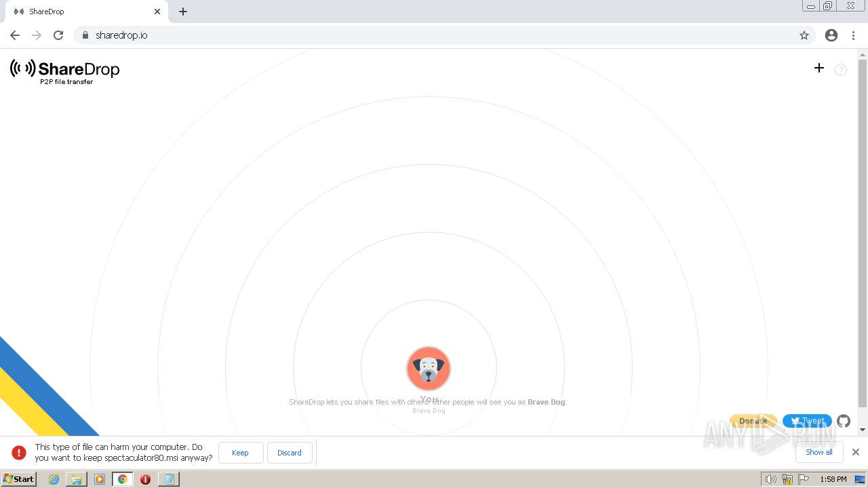Screen dimensions: 868x488
Task: Click the 1:58 PM clock
Action: [x=833, y=479]
